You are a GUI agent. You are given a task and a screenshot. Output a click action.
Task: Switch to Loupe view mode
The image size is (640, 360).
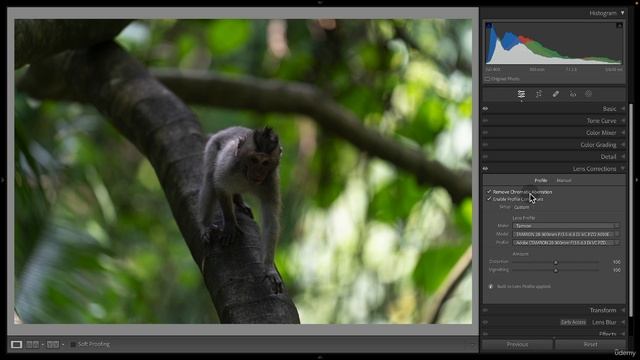pyautogui.click(x=16, y=344)
